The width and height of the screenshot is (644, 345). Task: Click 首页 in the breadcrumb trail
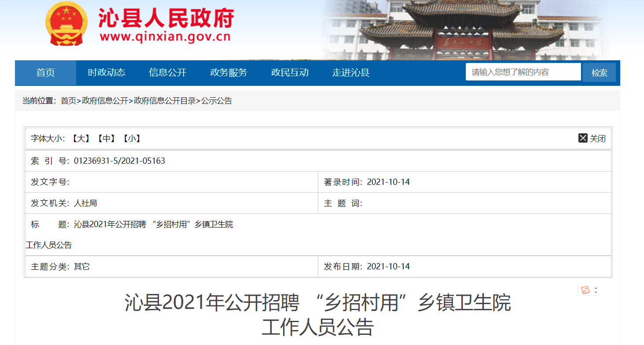tap(68, 101)
